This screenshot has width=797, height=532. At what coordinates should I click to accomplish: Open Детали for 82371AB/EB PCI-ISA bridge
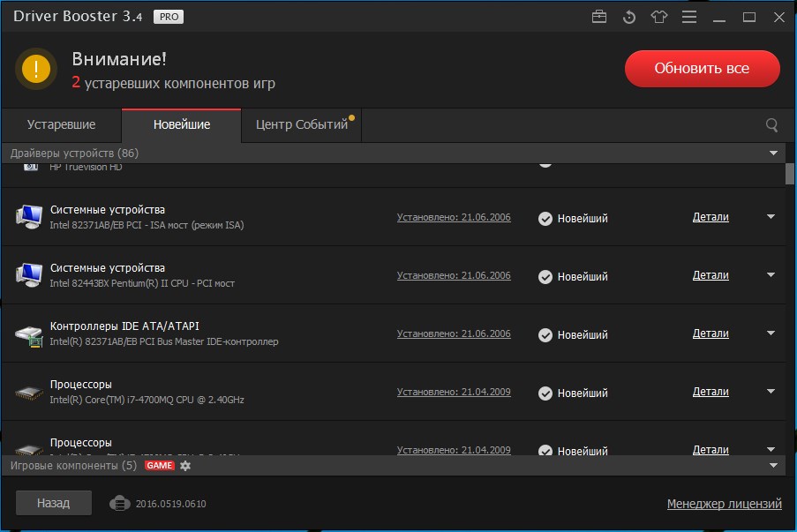(711, 217)
